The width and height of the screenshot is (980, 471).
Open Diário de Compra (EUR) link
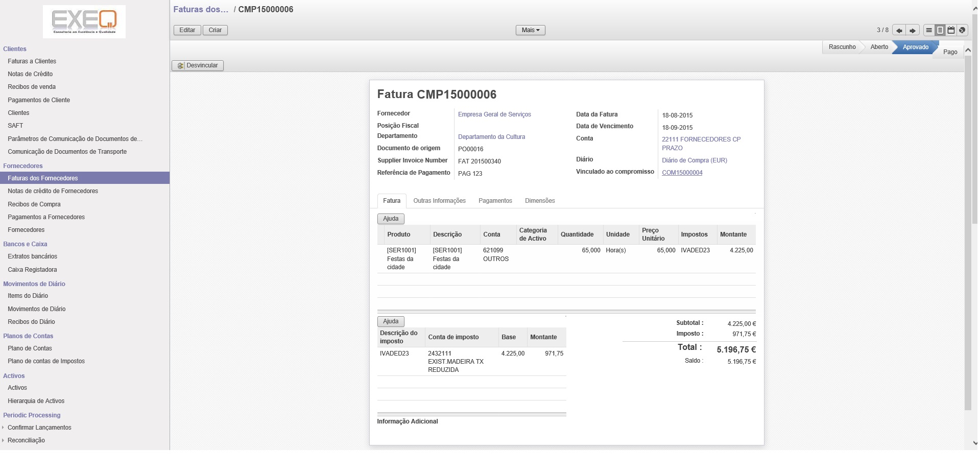point(695,160)
